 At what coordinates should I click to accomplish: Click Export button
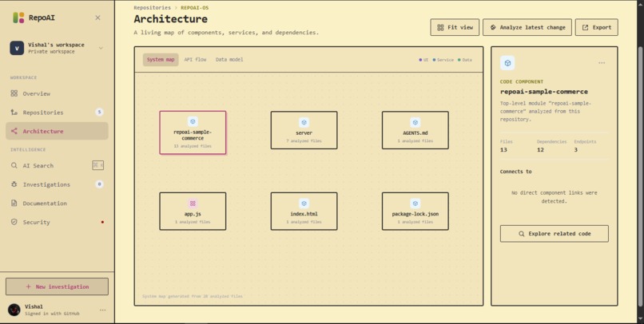596,27
